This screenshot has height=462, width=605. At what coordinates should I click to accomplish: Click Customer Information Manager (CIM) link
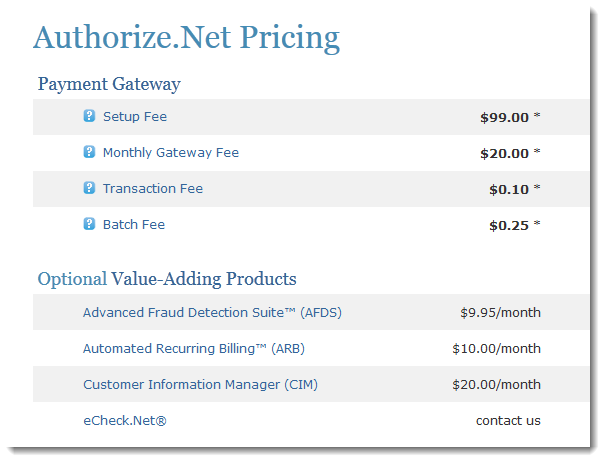pyautogui.click(x=200, y=384)
